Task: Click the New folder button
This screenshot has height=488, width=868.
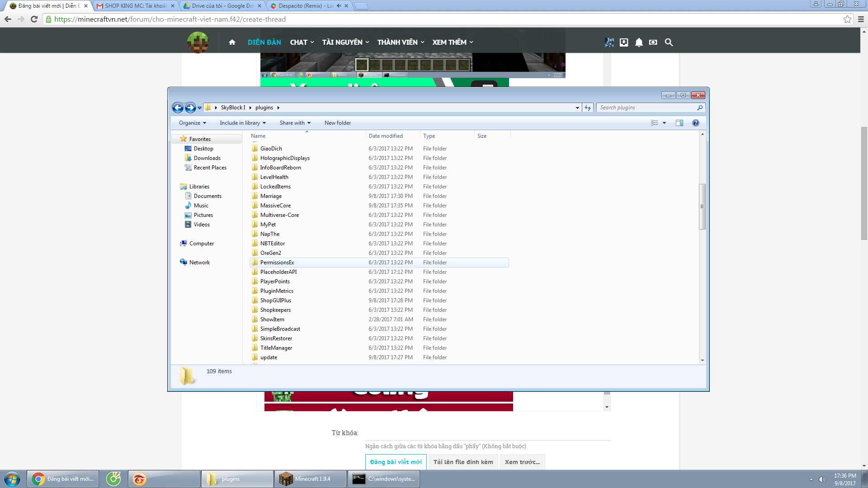Action: pos(337,123)
